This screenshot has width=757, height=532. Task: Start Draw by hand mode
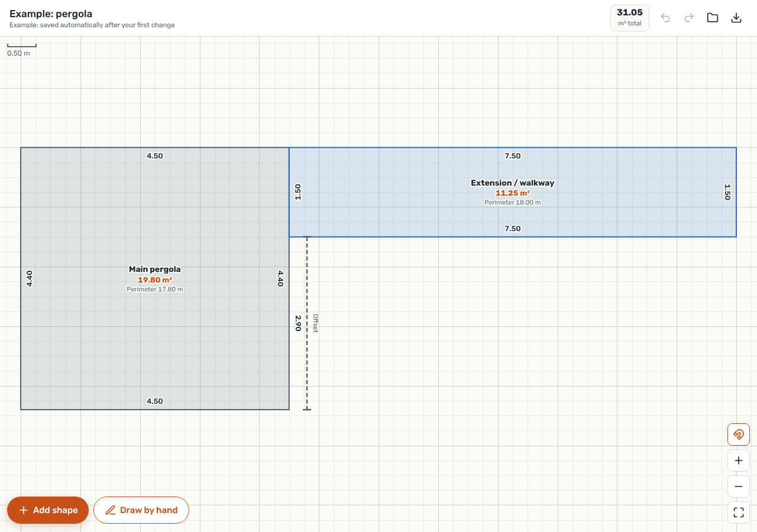141,510
